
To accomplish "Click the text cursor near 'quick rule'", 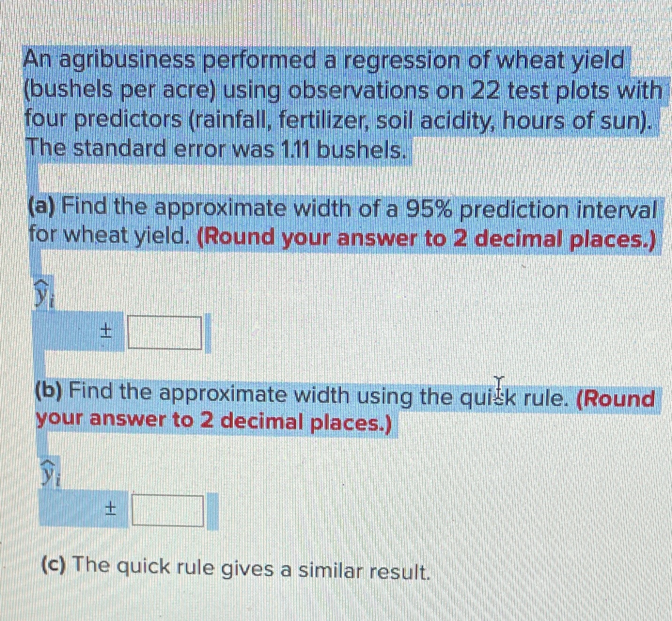I will tap(499, 386).
